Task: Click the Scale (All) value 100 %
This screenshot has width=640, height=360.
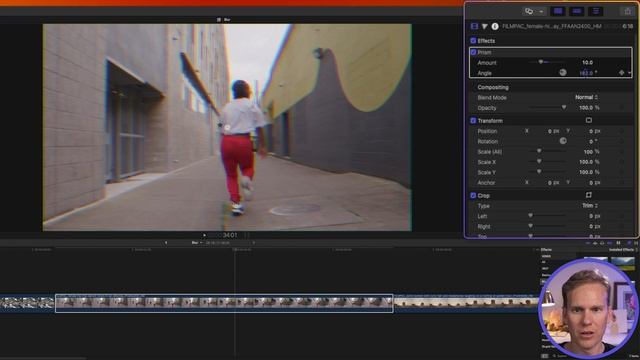Action: tap(591, 152)
